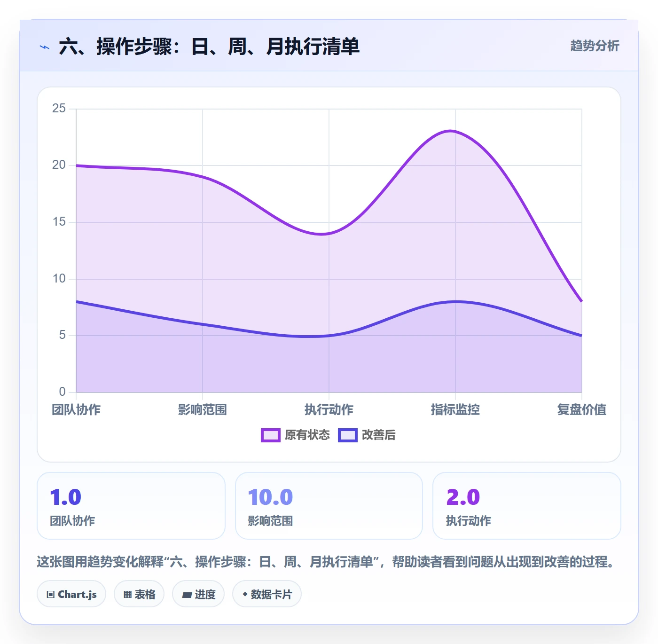658x644 pixels.
Task: Click the 复盘价值 x-axis label
Action: (582, 410)
